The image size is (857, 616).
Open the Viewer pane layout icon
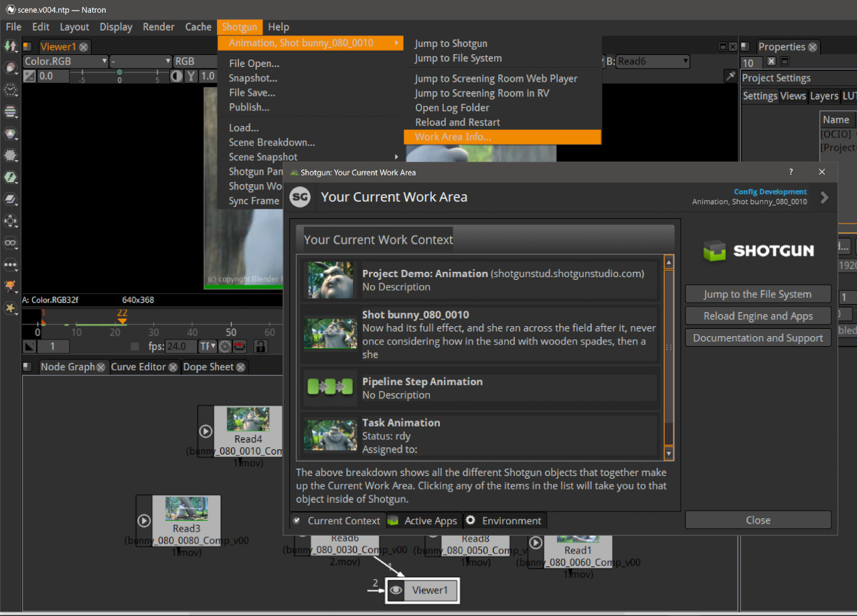click(x=27, y=46)
